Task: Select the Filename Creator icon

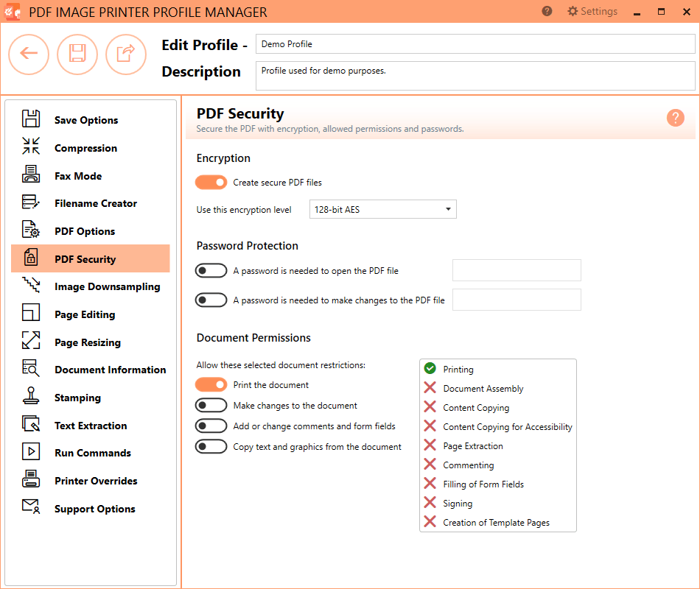Action: click(30, 202)
